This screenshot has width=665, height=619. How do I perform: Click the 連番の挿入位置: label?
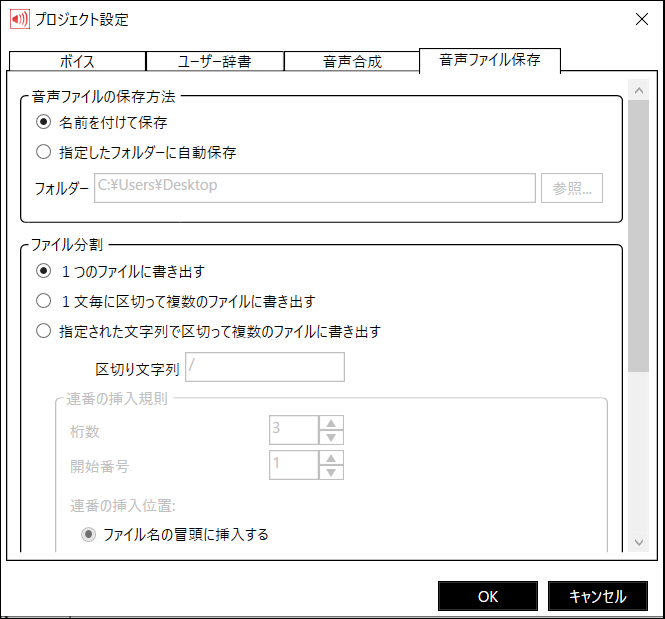[123, 506]
